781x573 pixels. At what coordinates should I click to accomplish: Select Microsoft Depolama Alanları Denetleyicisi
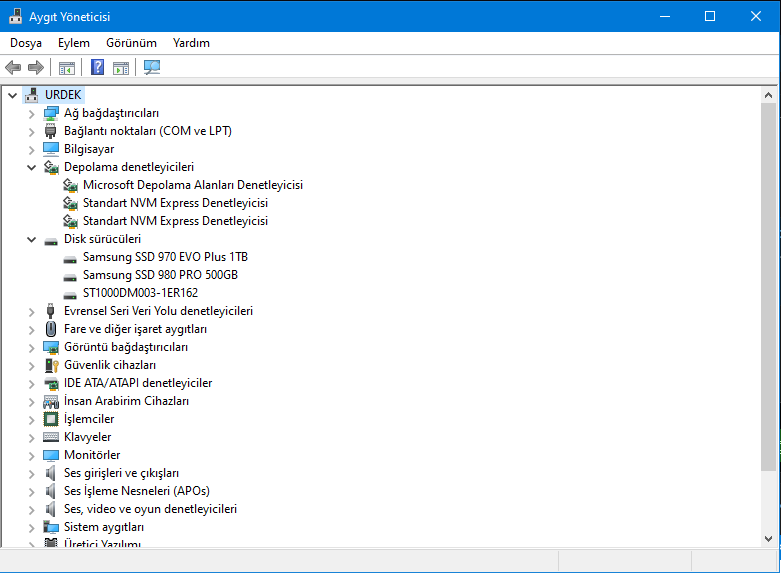click(193, 185)
